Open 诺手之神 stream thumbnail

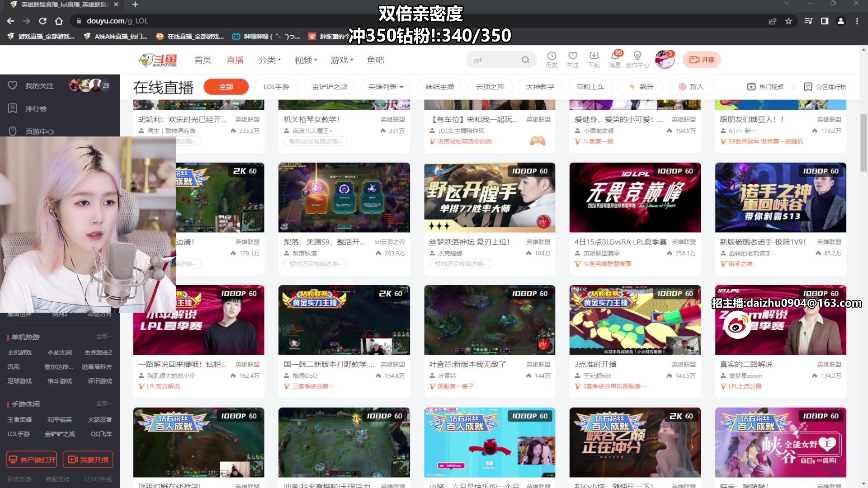(x=781, y=197)
